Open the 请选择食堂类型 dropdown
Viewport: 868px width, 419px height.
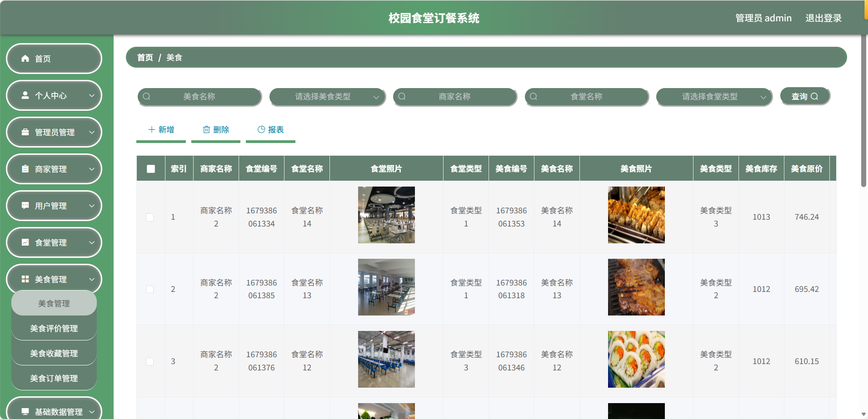pyautogui.click(x=714, y=96)
